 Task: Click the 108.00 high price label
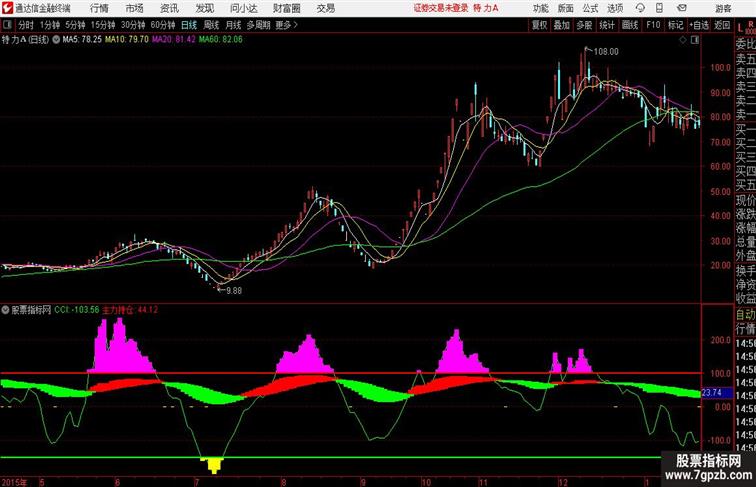coord(606,52)
